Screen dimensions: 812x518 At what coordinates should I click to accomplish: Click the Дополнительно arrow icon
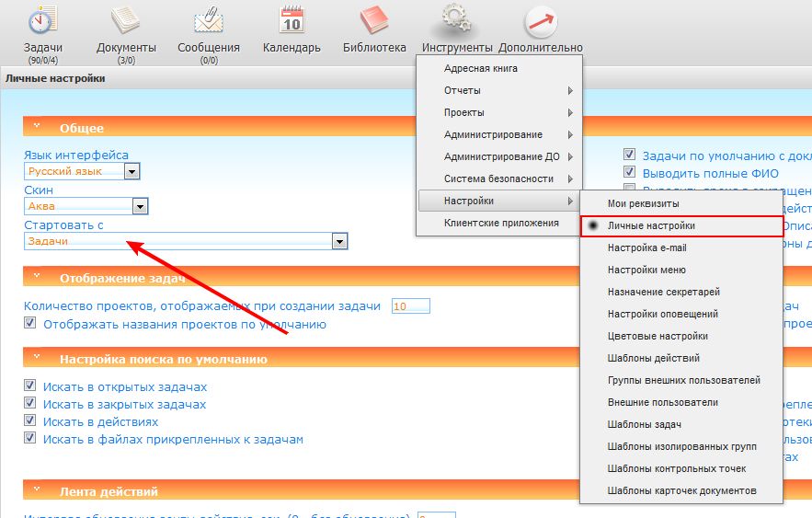pos(542,21)
